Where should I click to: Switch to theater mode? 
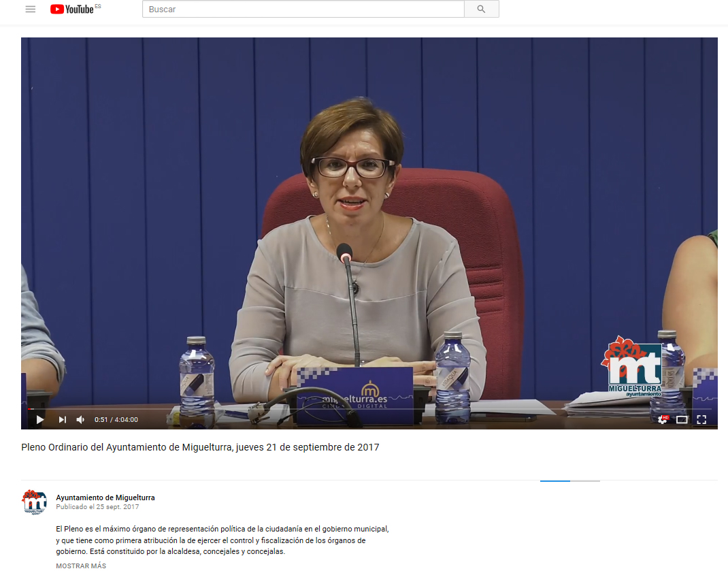pos(682,419)
